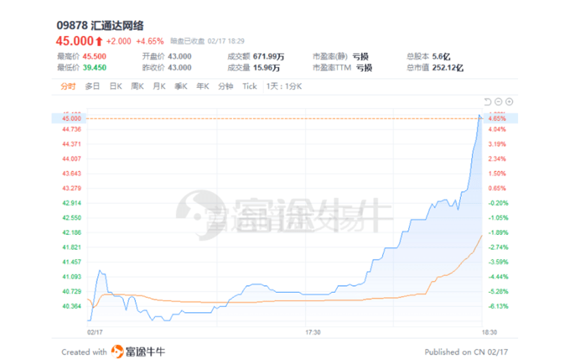Click the chart reset/undo icon

click(487, 102)
